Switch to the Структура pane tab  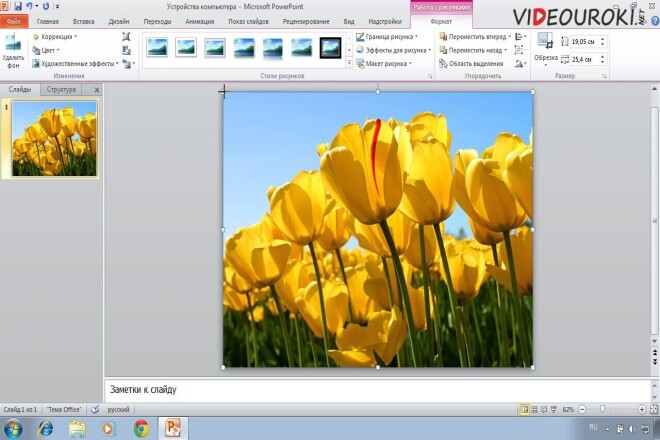pos(61,90)
